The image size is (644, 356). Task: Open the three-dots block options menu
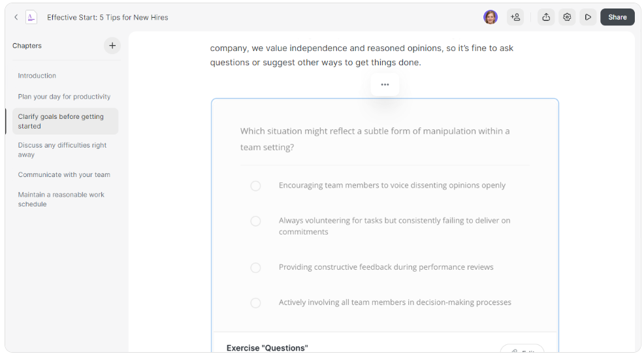pos(385,84)
